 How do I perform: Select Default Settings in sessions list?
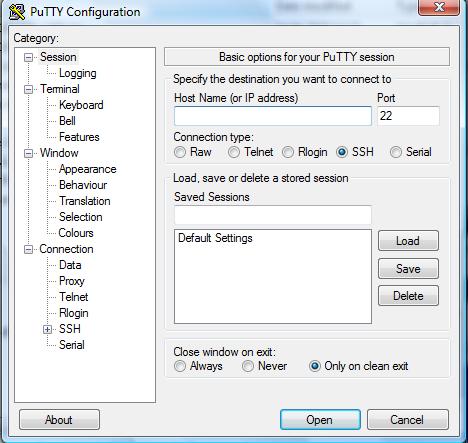click(215, 238)
